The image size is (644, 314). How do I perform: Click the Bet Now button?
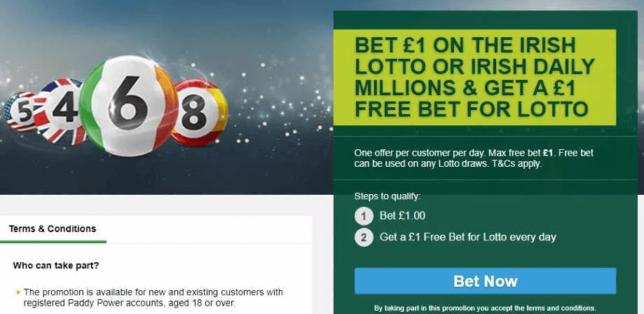(x=485, y=281)
